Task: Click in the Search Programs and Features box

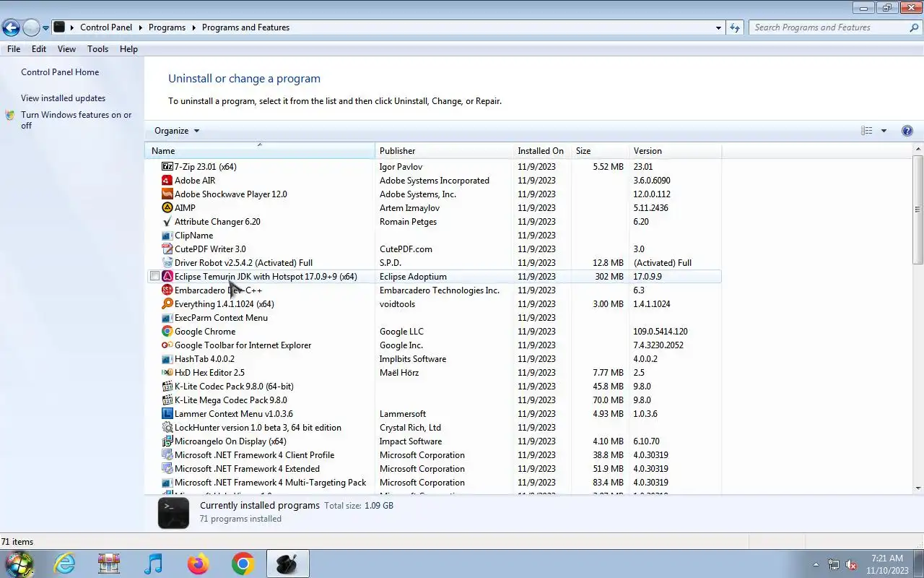Action: click(829, 27)
